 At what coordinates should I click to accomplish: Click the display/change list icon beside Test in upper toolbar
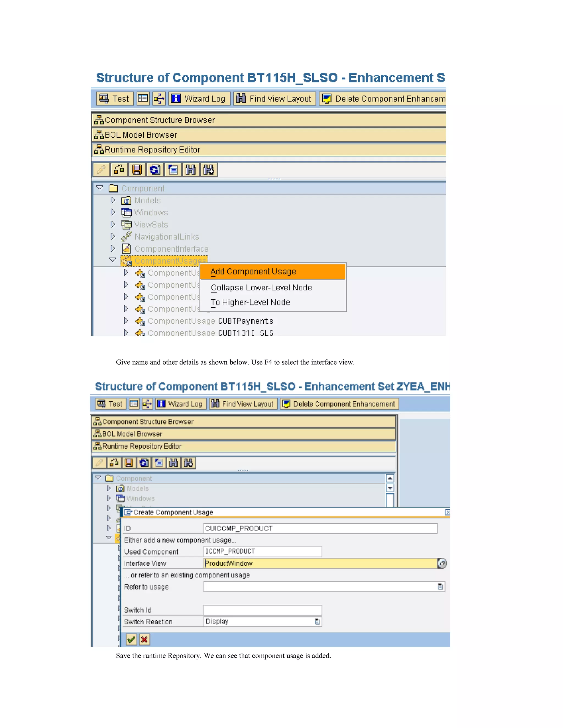tap(143, 99)
